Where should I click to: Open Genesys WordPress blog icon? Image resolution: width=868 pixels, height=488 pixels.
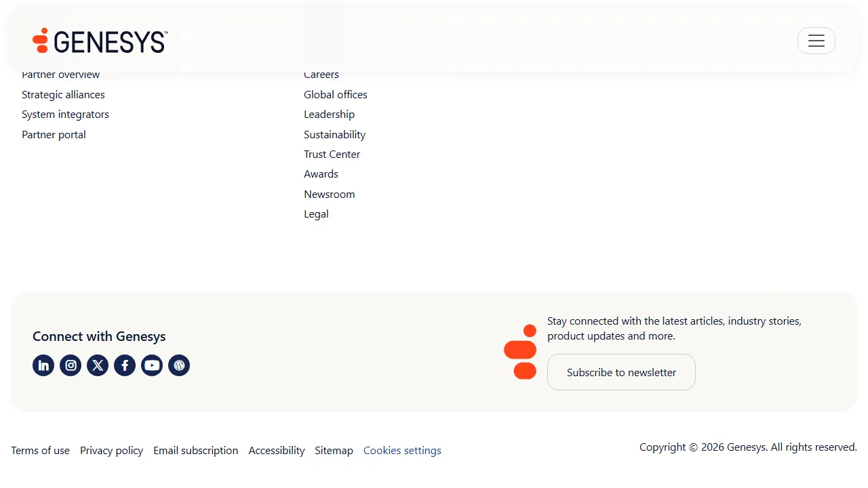[179, 365]
